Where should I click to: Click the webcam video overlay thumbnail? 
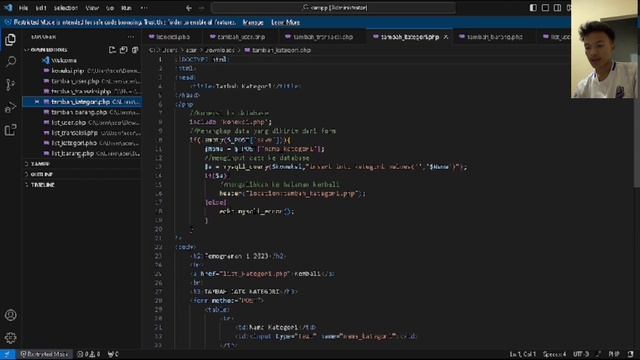point(604,49)
